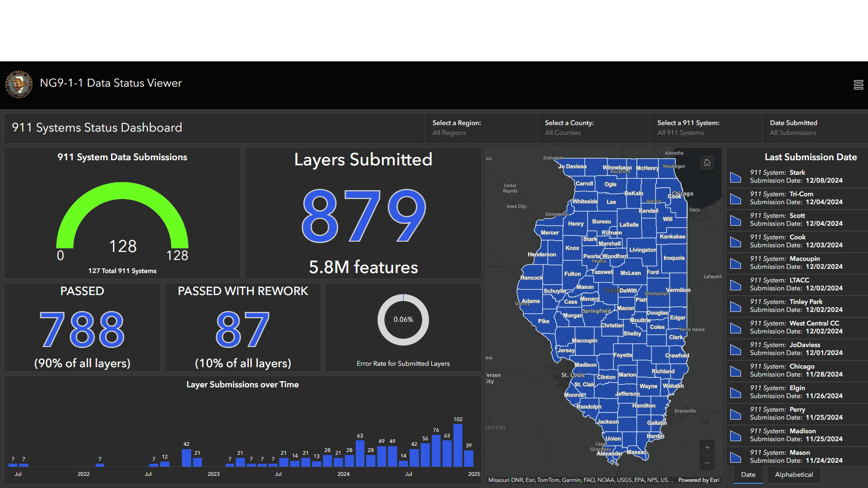Select Cook county on the Illinois map
Viewport: 868px width, 488px height.
click(x=675, y=197)
